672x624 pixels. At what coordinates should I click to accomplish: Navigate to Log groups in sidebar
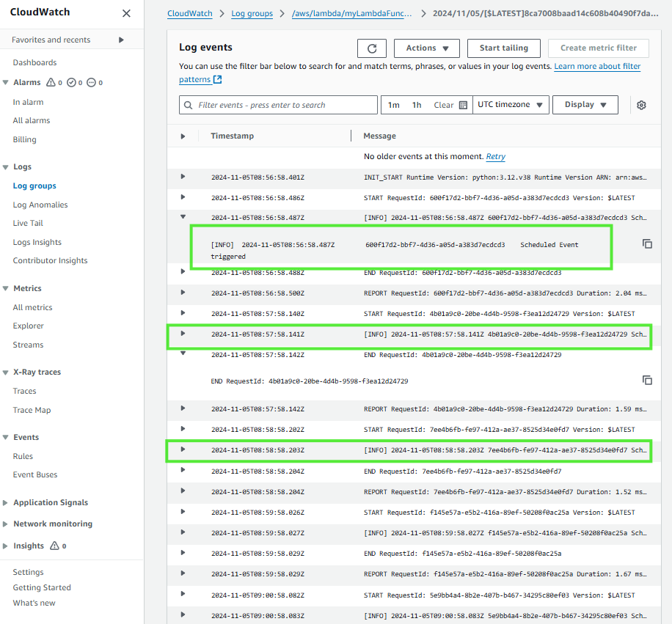36,186
